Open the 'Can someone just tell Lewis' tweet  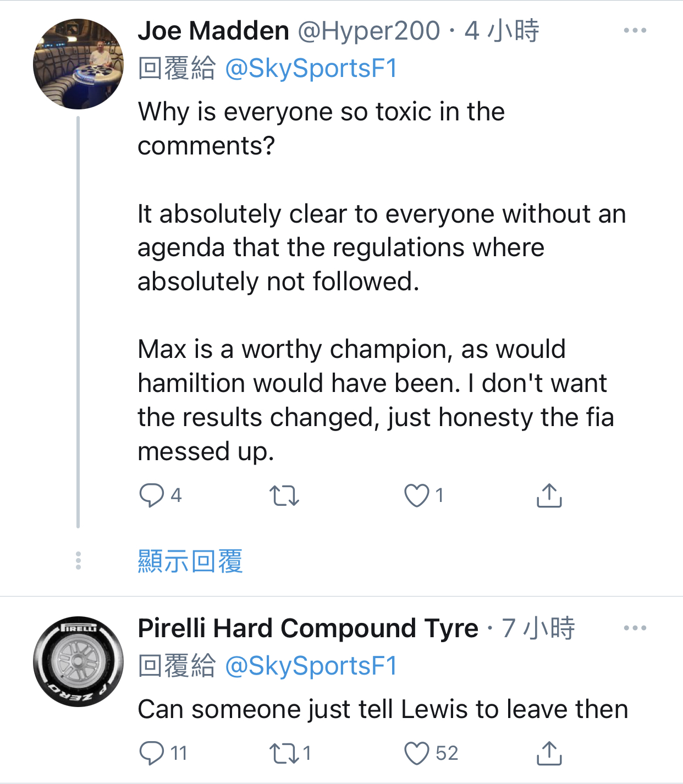382,709
